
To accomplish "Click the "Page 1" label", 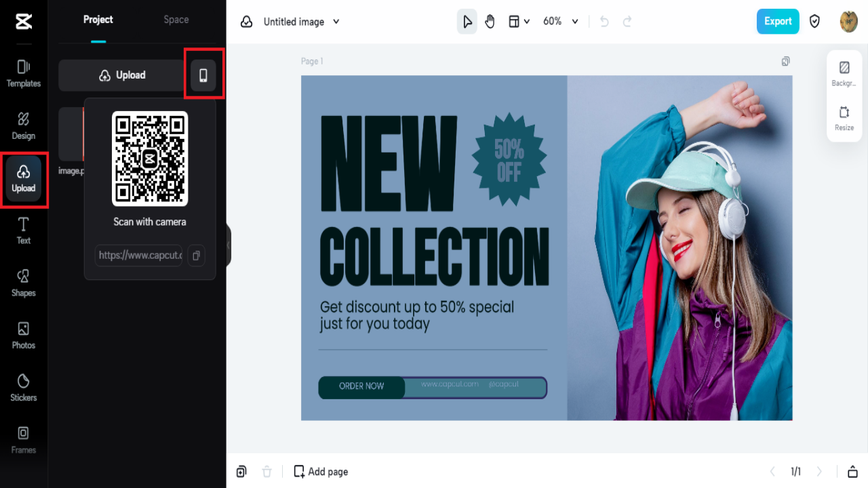I will [x=312, y=62].
